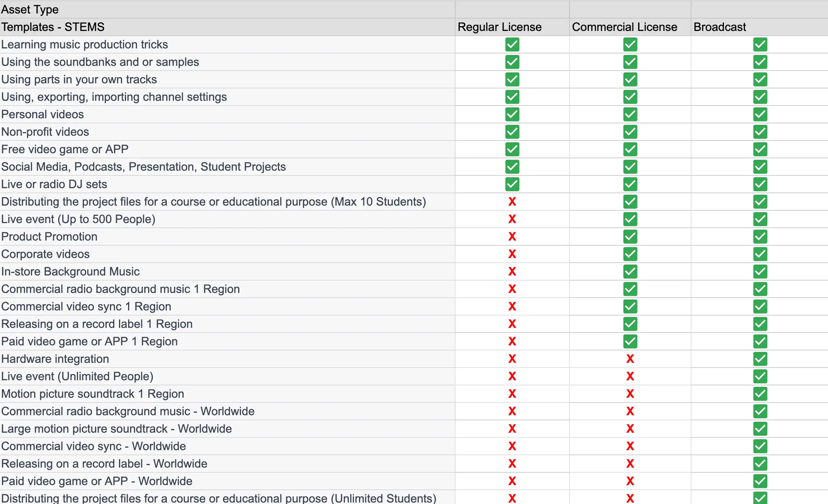Click the 'Free video game or APP' row label
828x504 pixels.
pos(65,150)
